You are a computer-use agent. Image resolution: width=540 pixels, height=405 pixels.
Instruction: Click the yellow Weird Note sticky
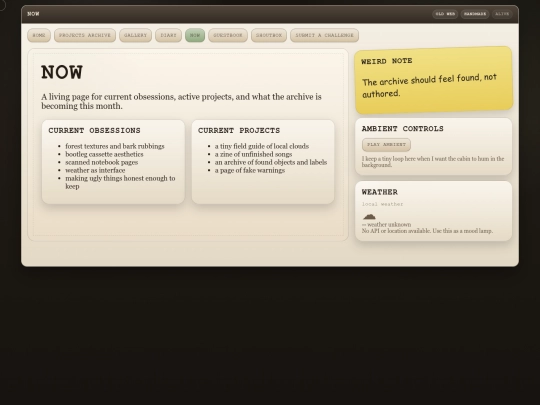point(434,80)
